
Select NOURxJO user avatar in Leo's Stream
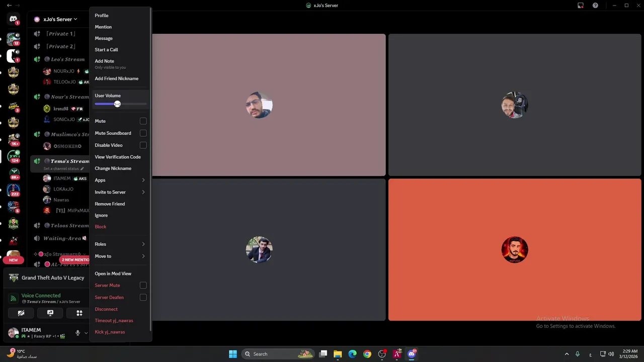pos(47,71)
